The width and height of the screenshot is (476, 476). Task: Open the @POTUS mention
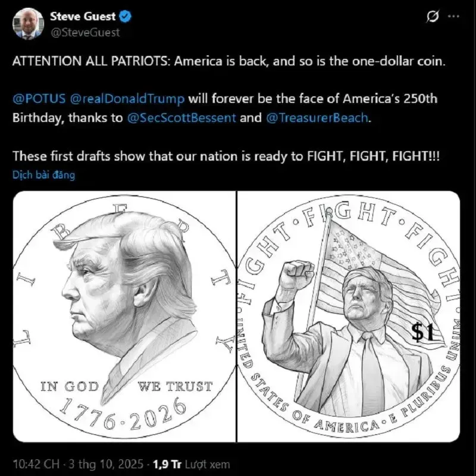pos(39,99)
